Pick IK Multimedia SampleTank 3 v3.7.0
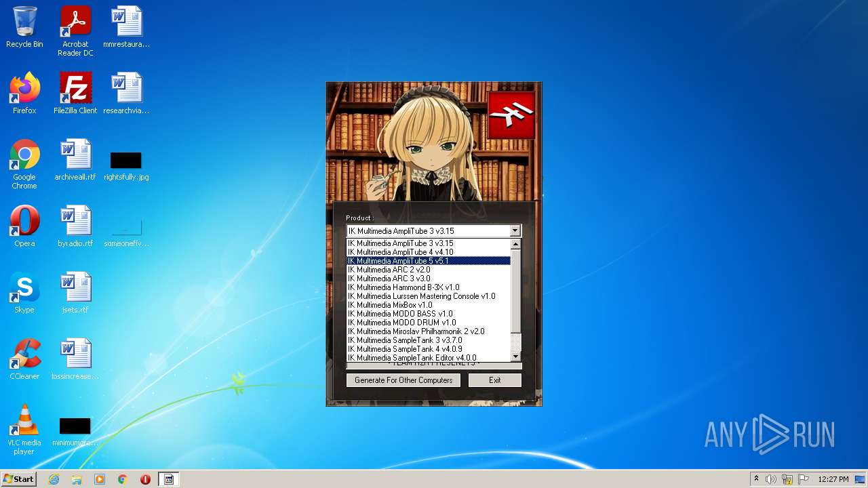 coord(429,340)
